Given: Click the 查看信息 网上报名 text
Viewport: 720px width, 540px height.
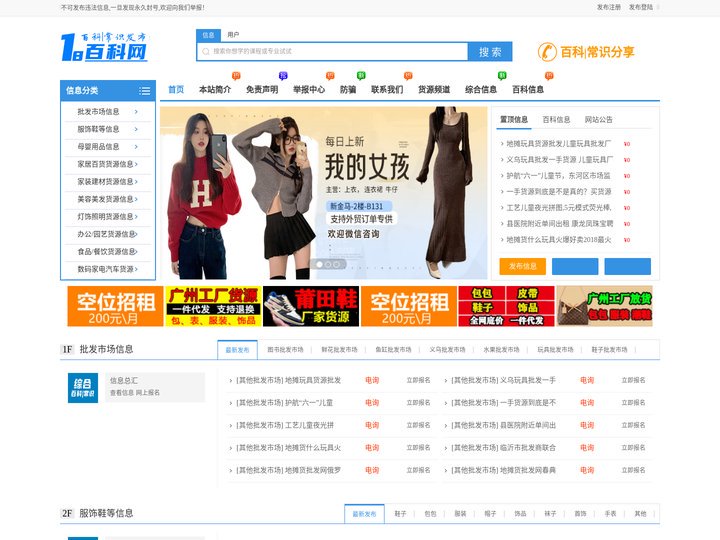Looking at the screenshot, I should pyautogui.click(x=135, y=393).
